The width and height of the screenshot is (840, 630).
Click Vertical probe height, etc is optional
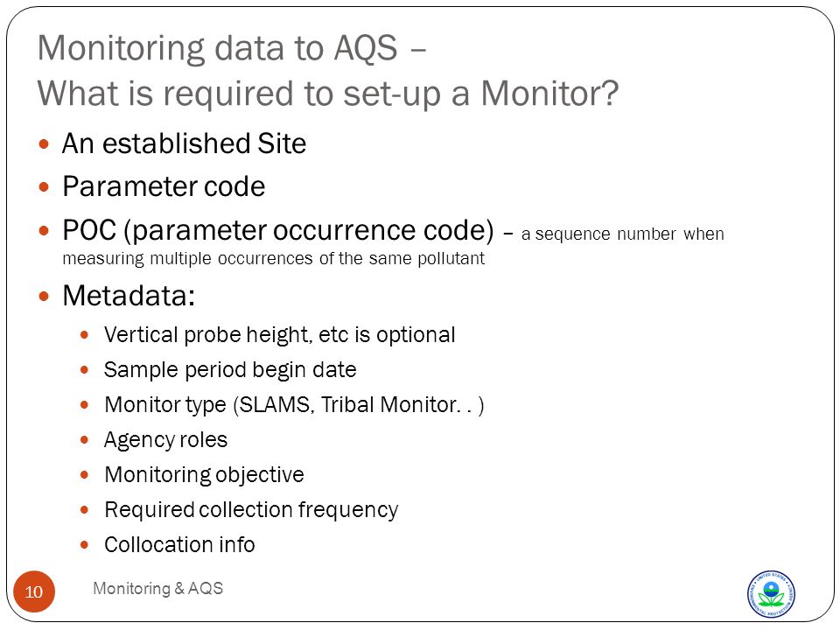pos(280,335)
